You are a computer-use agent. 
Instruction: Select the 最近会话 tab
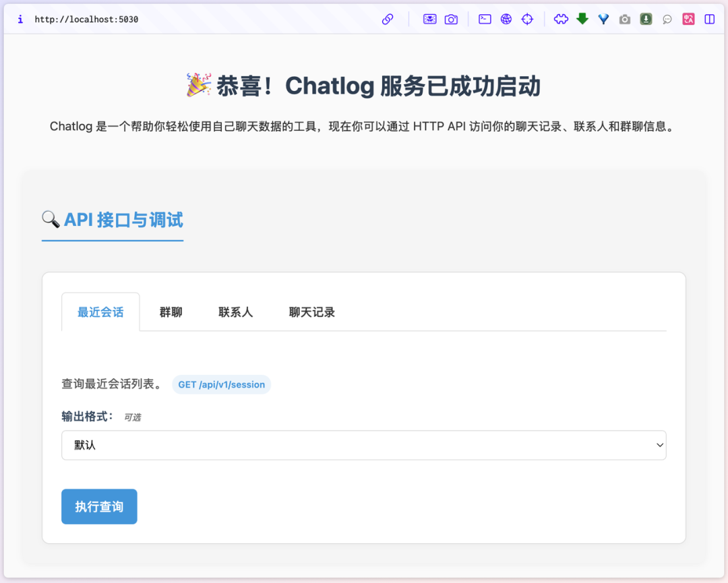pyautogui.click(x=100, y=312)
